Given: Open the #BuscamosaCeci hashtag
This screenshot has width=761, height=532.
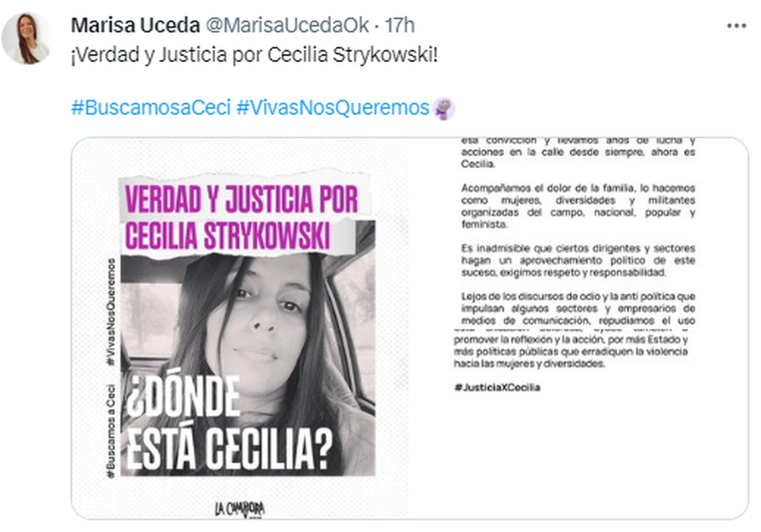Looking at the screenshot, I should click(151, 108).
